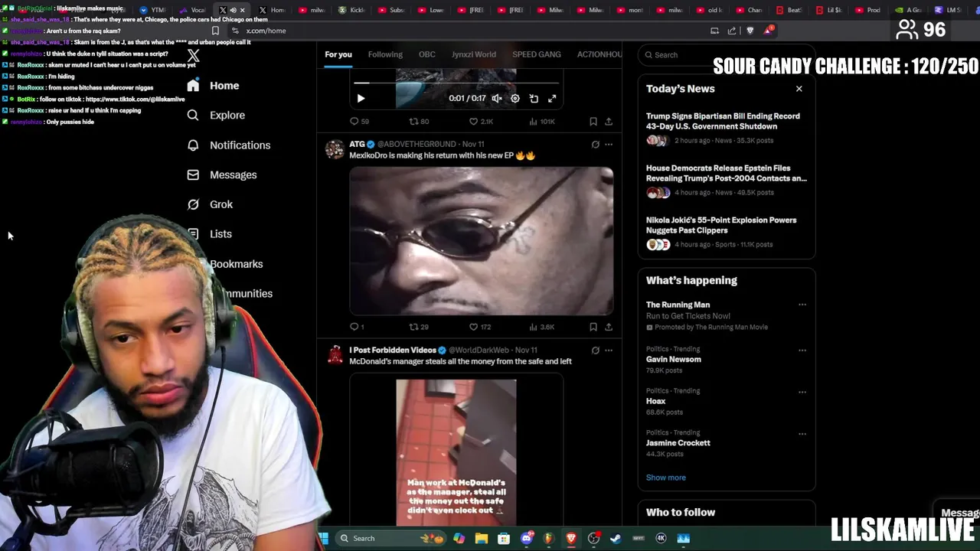This screenshot has height=551, width=980.
Task: Repost the top post with 80 reposts
Action: [419, 121]
